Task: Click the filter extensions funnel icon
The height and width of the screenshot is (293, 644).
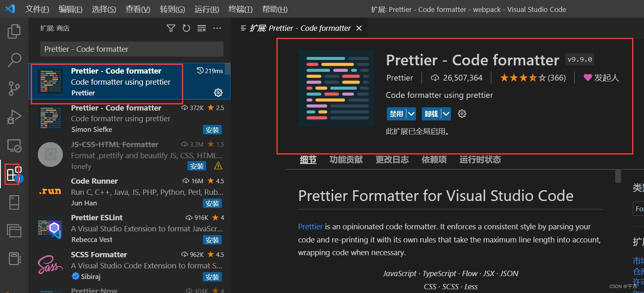Action: [171, 28]
